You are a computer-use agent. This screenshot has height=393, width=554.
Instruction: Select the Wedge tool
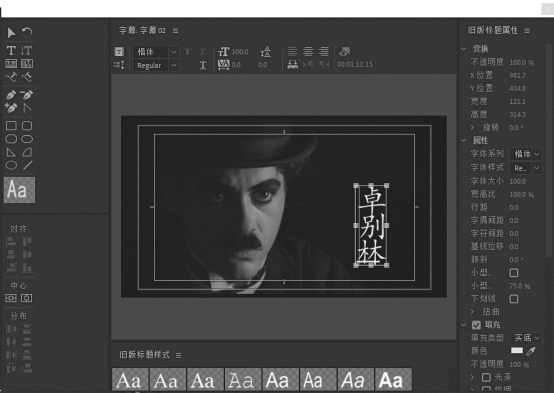(x=11, y=152)
